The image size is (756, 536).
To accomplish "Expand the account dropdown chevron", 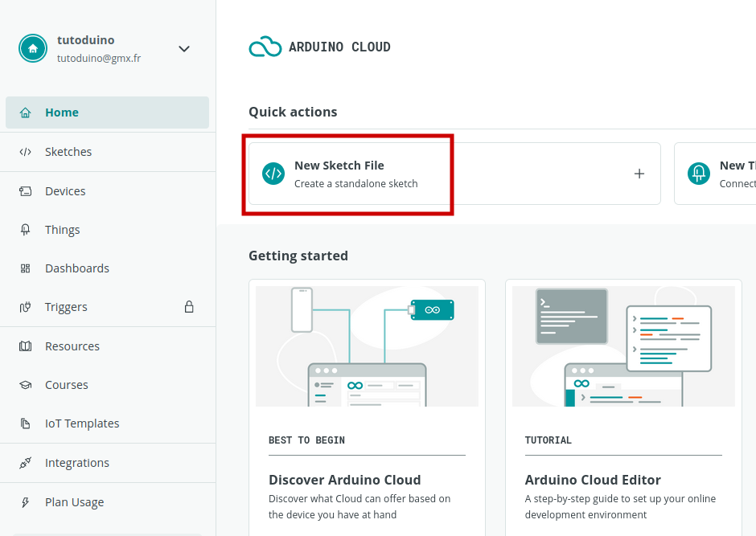I will (x=184, y=49).
